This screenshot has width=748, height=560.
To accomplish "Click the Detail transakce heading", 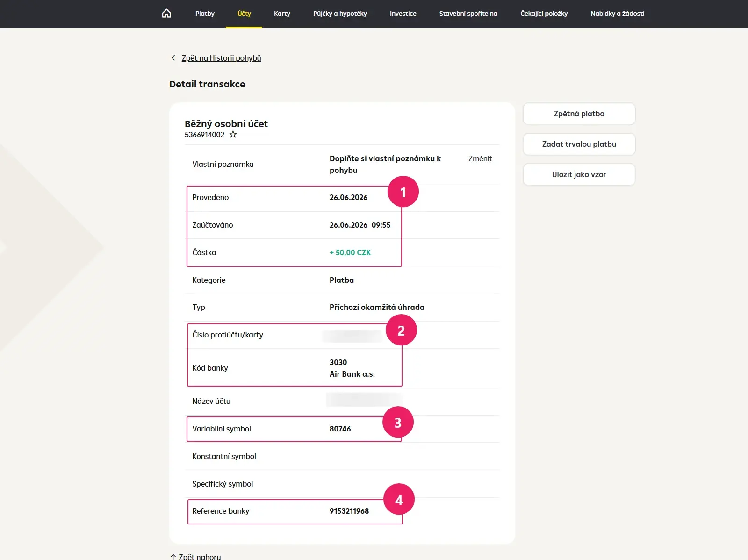I will (207, 84).
